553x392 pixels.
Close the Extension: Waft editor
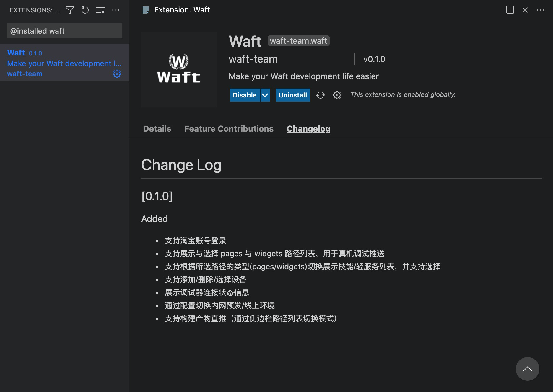pyautogui.click(x=525, y=10)
